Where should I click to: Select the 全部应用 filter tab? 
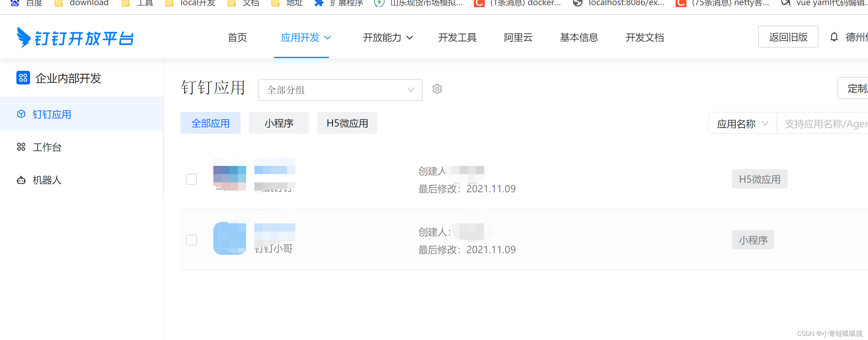[211, 123]
